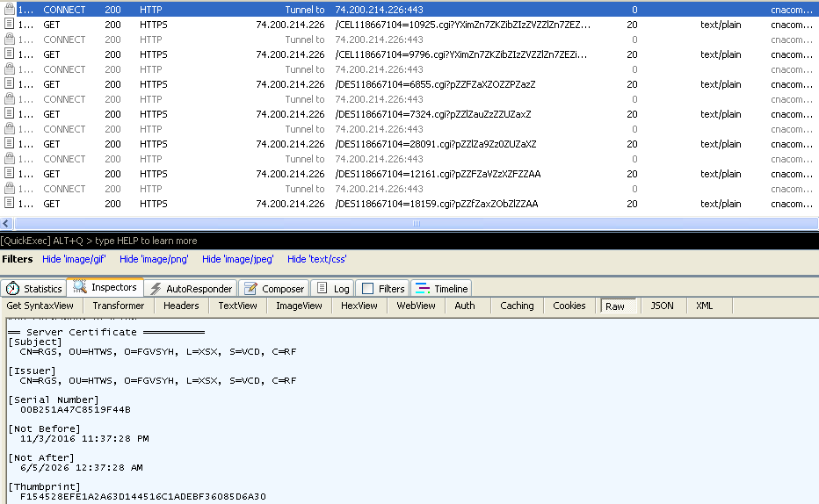
Task: Toggle the Filters tab checkbox
Action: point(368,289)
